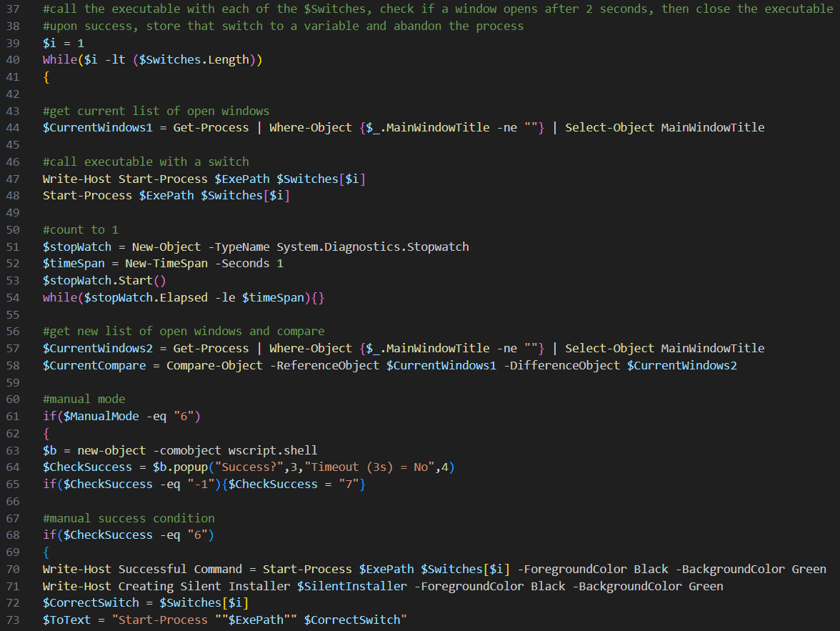The image size is (840, 631).
Task: Click line number 61 in the gutter
Action: click(13, 416)
